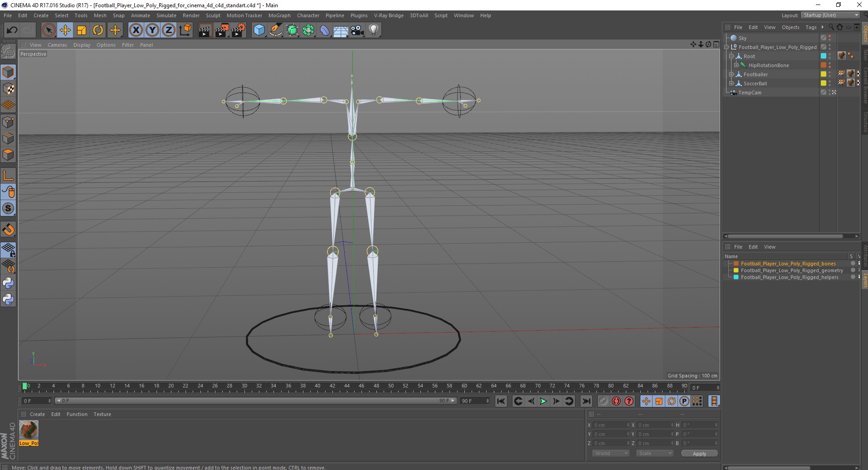The height and width of the screenshot is (470, 868).
Task: Toggle the Snap (S) button
Action: [8, 208]
